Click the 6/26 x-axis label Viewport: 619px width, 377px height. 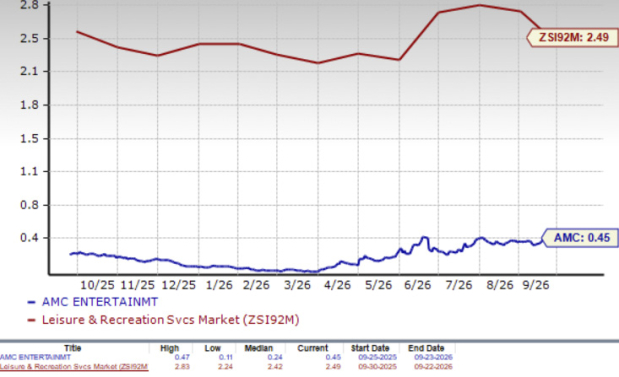coord(418,285)
